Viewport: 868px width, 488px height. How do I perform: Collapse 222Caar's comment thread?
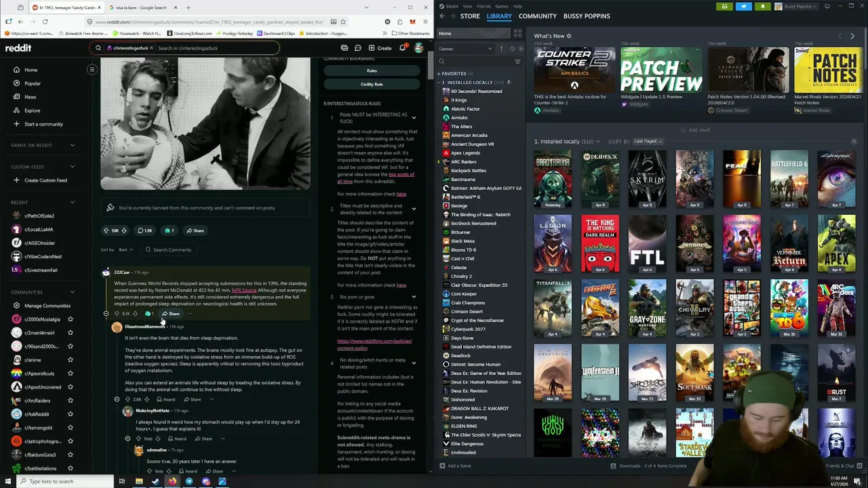[106, 314]
